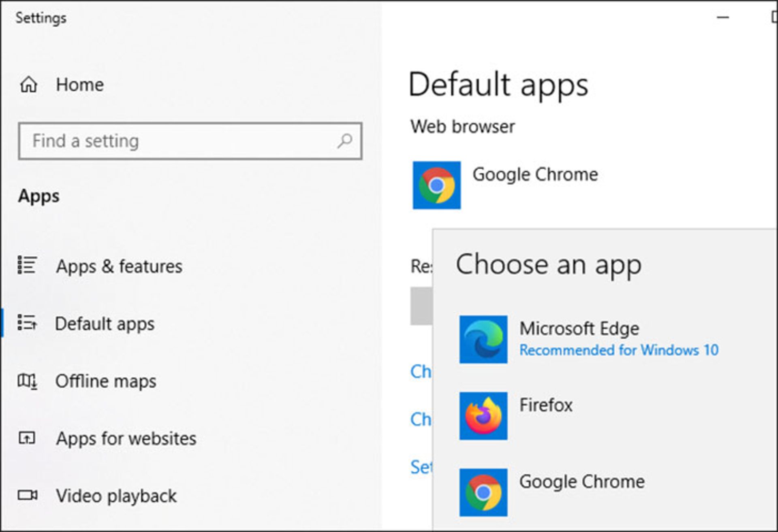The image size is (778, 532).
Task: Click the search magnifier icon in Find a setting
Action: click(344, 141)
